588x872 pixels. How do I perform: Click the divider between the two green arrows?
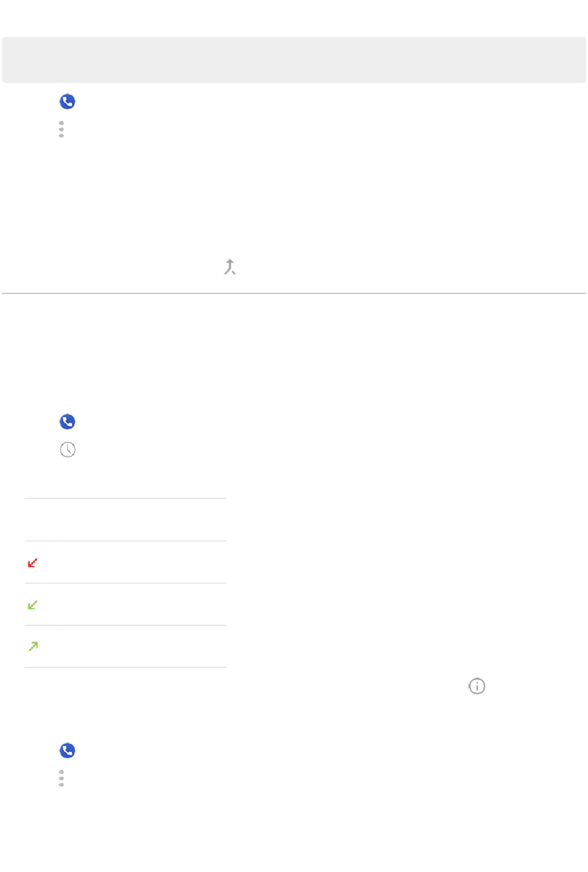coord(126,626)
